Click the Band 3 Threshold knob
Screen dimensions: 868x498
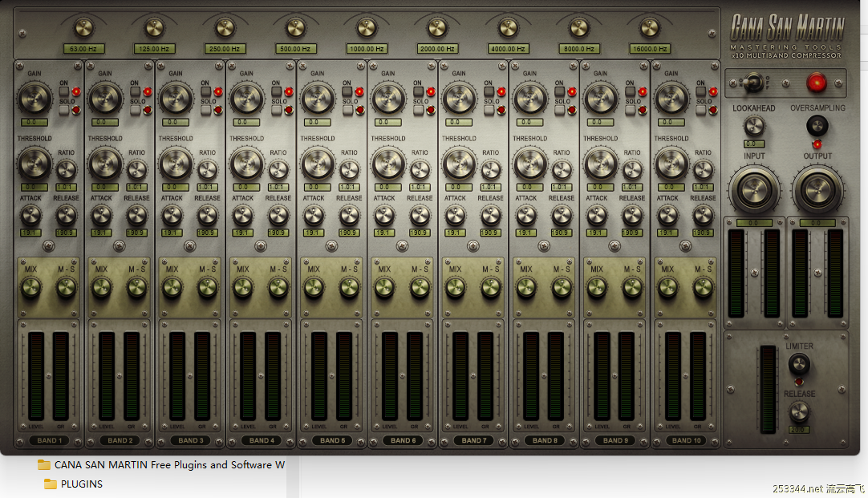point(176,164)
